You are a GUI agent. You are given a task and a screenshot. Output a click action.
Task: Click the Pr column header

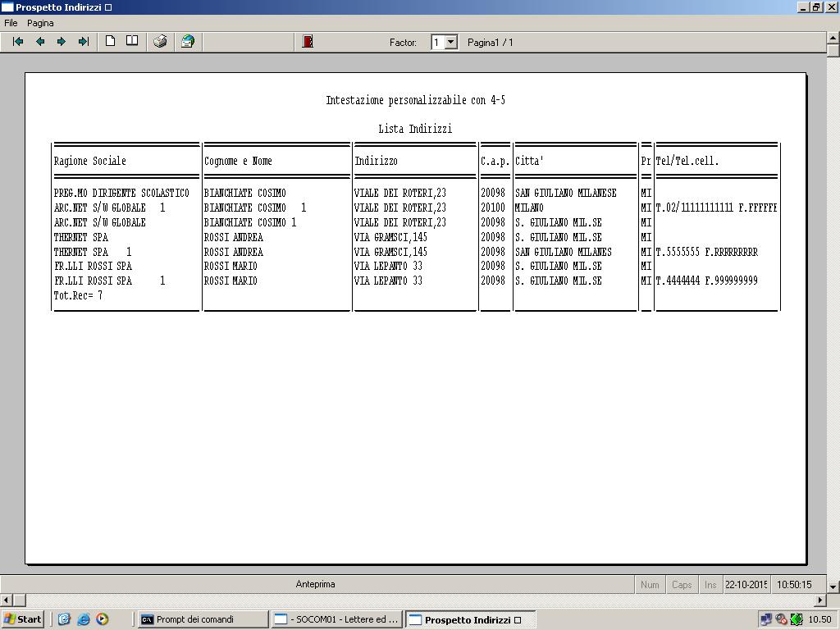point(646,161)
